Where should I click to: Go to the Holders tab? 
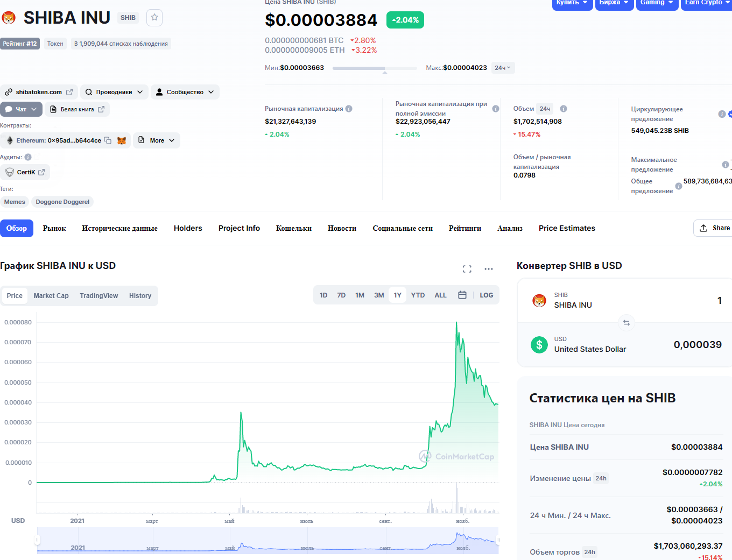click(x=188, y=228)
